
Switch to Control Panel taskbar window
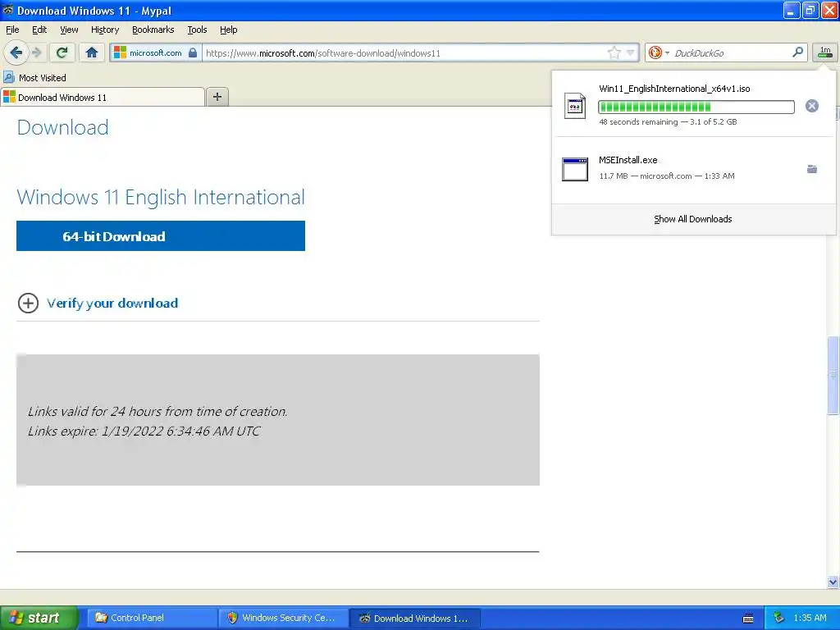click(x=151, y=619)
